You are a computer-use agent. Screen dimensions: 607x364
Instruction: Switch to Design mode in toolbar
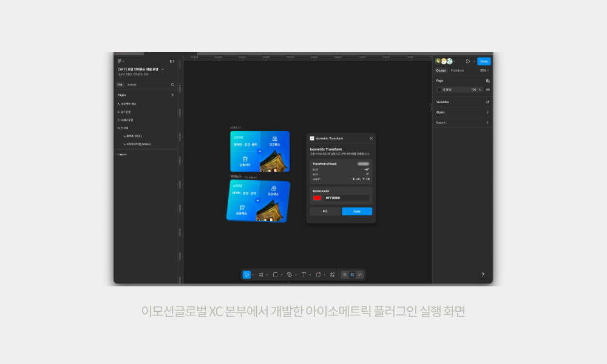coord(352,275)
